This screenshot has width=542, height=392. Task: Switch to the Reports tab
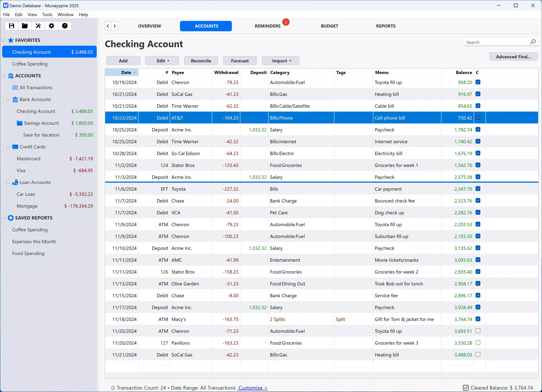(x=386, y=26)
